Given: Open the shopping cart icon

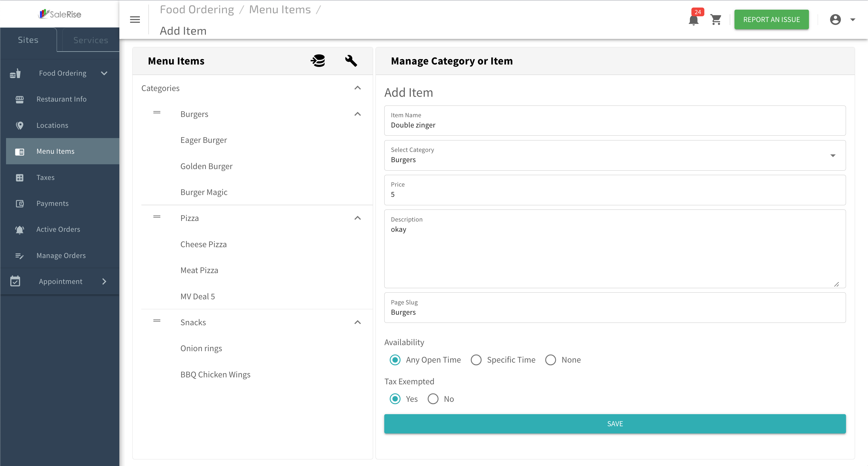Looking at the screenshot, I should (x=716, y=20).
